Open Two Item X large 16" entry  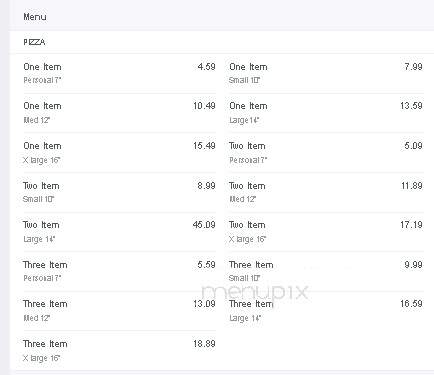pos(326,232)
